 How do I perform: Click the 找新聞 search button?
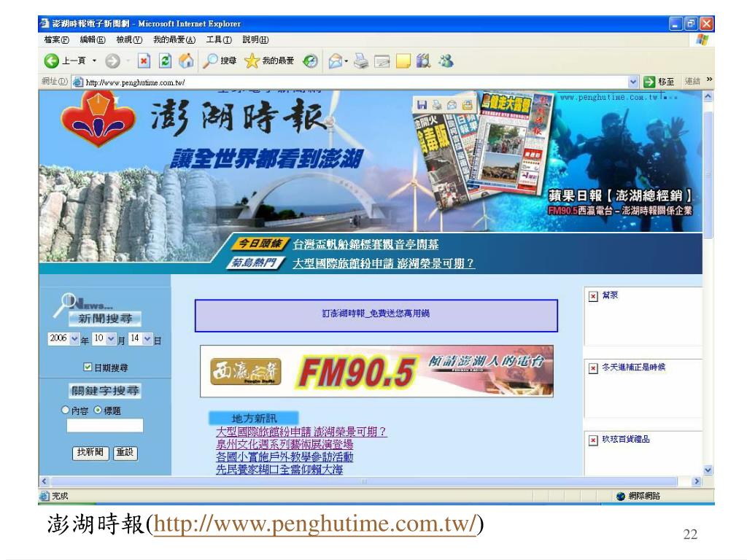point(90,452)
